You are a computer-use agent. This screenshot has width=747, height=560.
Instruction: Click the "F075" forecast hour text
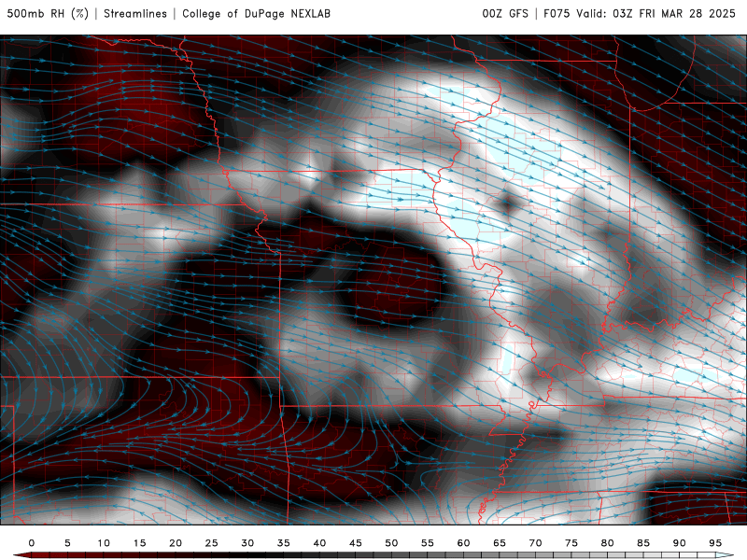click(557, 14)
